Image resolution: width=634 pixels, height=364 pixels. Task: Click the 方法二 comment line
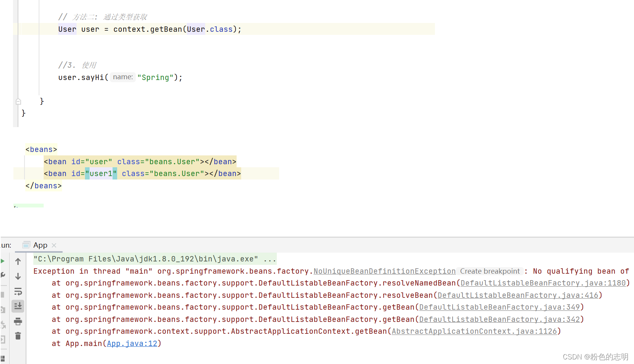pyautogui.click(x=103, y=17)
